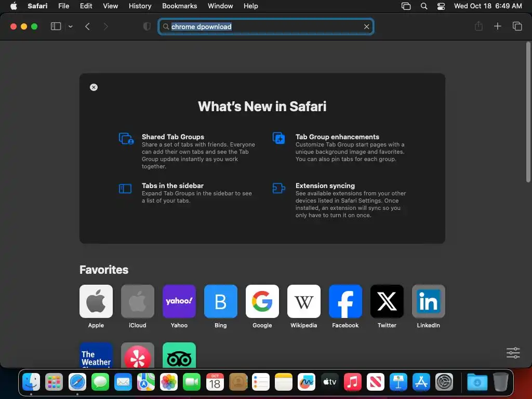Screen dimensions: 532x399
Task: Open the Twitter favorite
Action: [387, 301]
